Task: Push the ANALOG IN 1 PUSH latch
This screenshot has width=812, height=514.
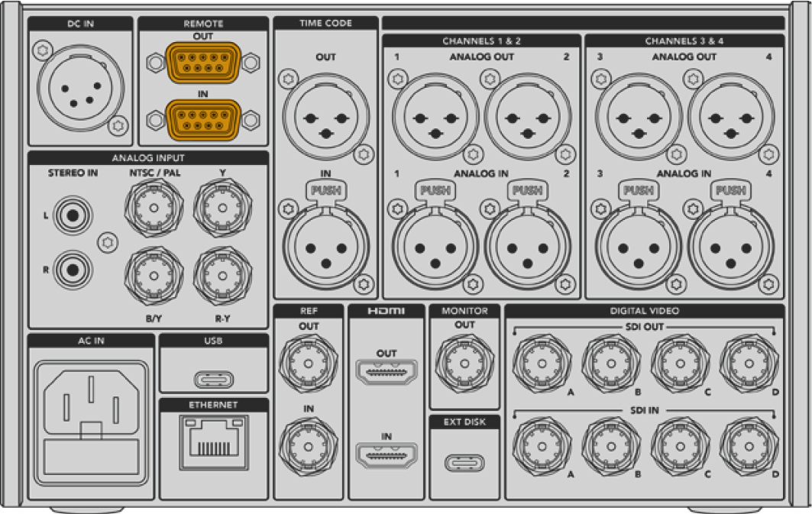Action: pyautogui.click(x=435, y=190)
